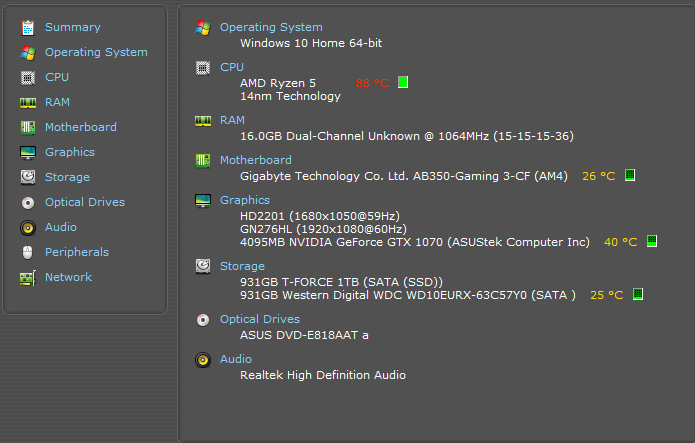The height and width of the screenshot is (443, 695).
Task: Click the 'ASUS DVD-E818AAT a' line
Action: (304, 335)
